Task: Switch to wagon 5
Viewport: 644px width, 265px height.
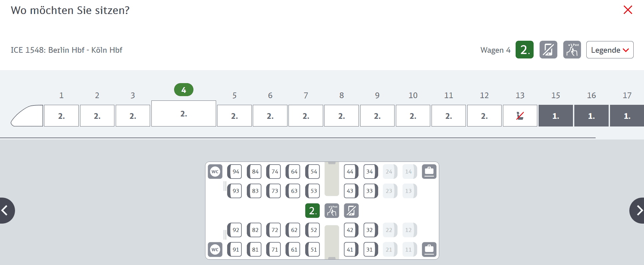Action: 234,115
